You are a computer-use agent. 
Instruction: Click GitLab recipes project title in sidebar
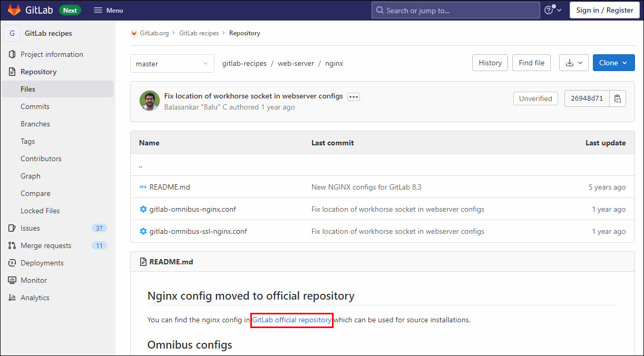[48, 33]
